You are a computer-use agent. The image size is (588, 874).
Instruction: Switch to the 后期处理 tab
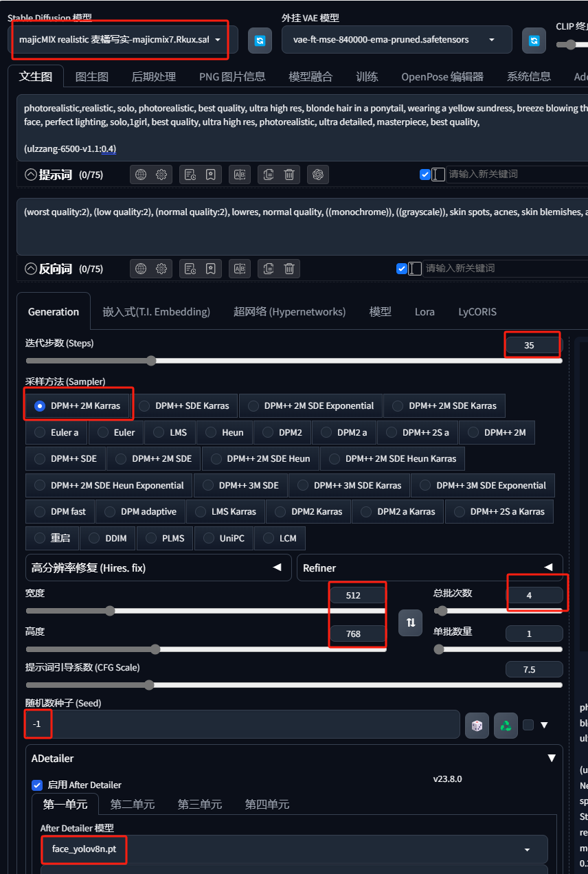point(154,77)
